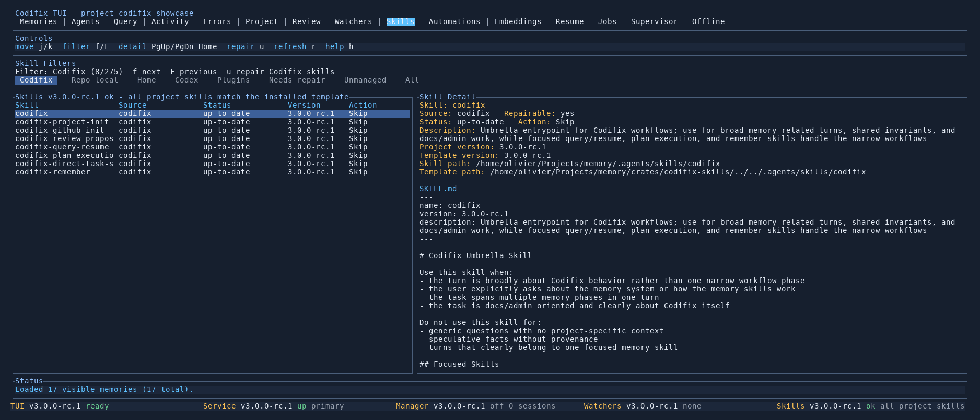Viewport: 980px width, 420px height.
Task: Click the Service status in footer
Action: pos(273,406)
